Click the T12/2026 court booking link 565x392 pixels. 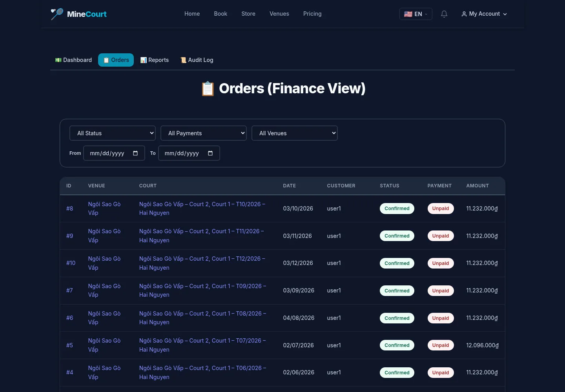[x=202, y=263]
